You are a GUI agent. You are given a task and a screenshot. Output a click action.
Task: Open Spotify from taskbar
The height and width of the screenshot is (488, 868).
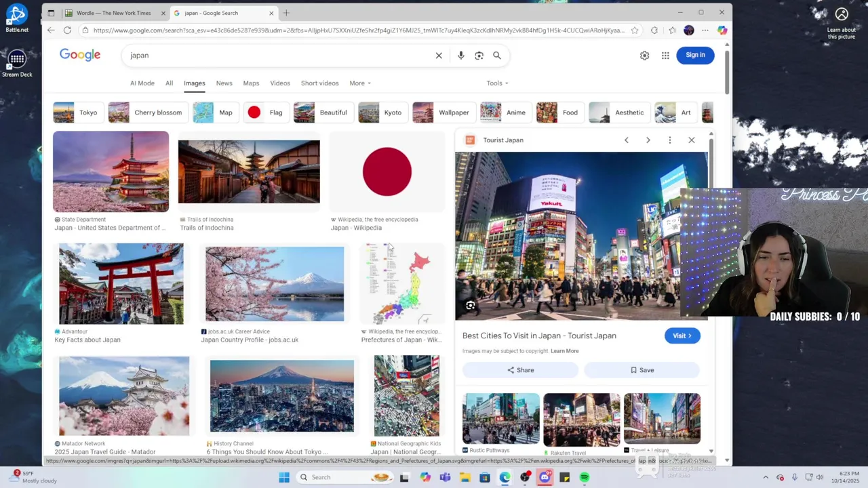coord(584,477)
